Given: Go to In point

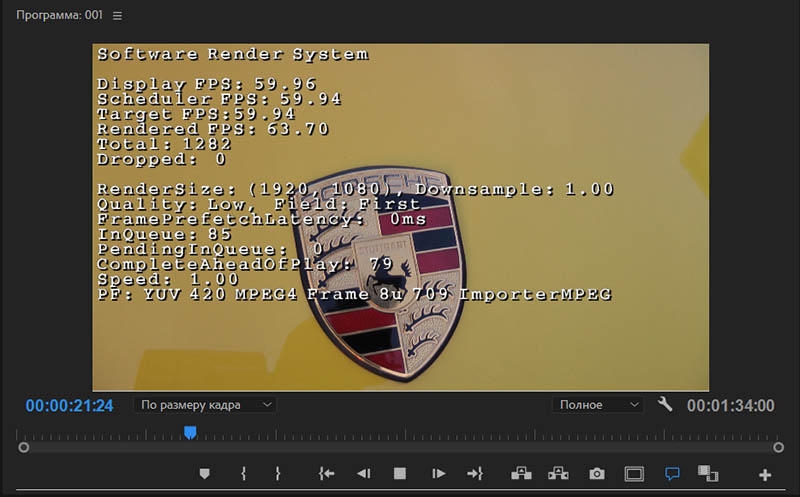Looking at the screenshot, I should pos(327,474).
